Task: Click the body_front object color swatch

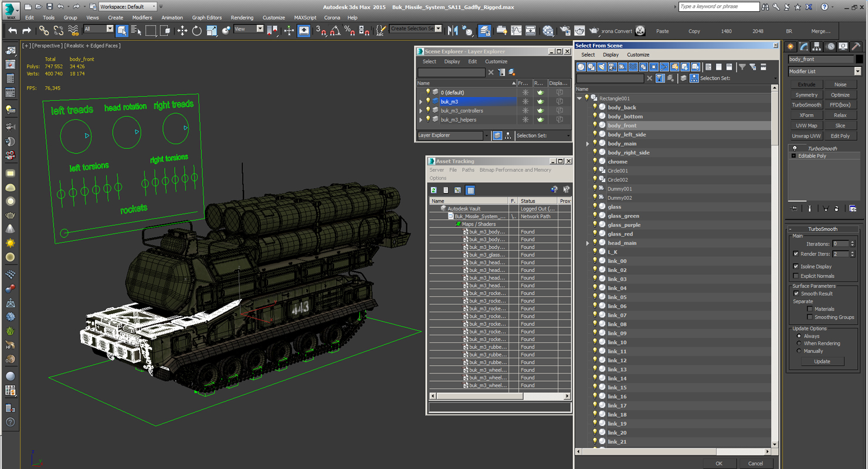Action: coord(859,59)
